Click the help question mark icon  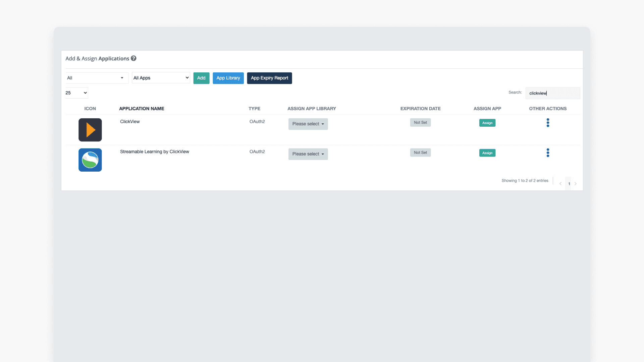point(133,58)
